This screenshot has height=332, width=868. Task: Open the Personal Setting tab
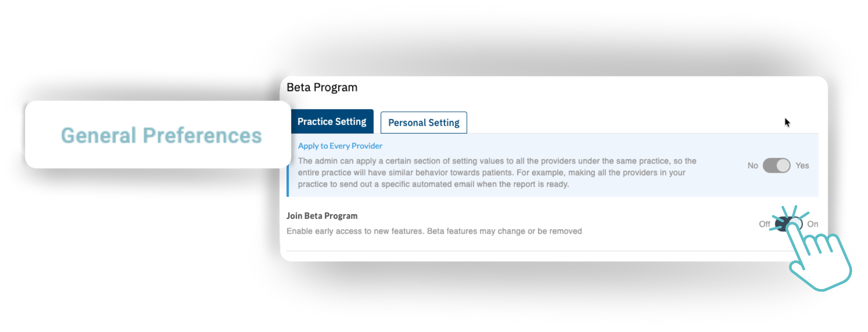click(x=424, y=122)
